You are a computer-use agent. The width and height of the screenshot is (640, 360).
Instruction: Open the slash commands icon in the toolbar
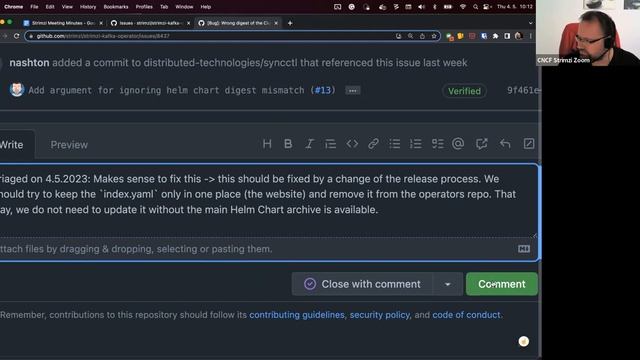pyautogui.click(x=529, y=144)
